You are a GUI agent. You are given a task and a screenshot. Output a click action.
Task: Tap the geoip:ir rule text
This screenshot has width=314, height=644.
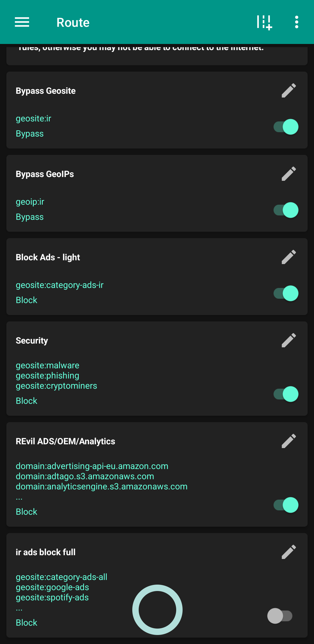click(x=30, y=202)
